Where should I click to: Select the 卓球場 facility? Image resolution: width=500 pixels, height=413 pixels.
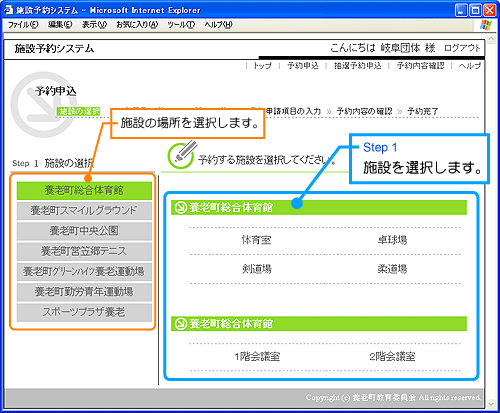click(392, 240)
